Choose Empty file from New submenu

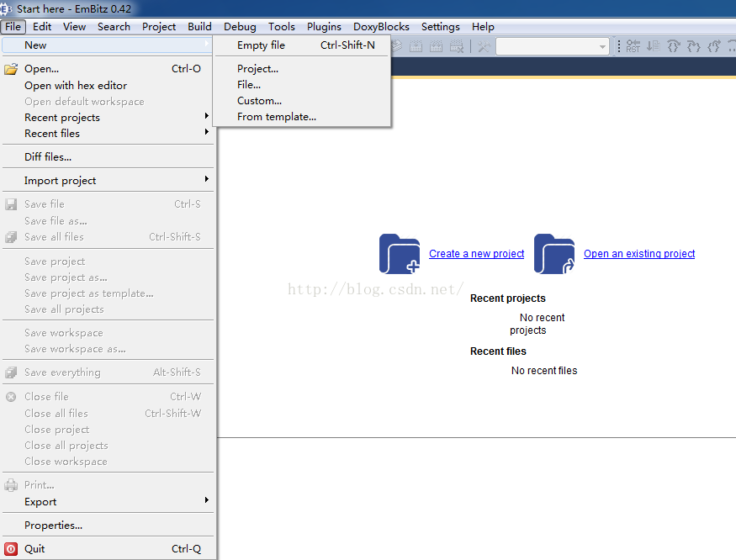point(302,45)
